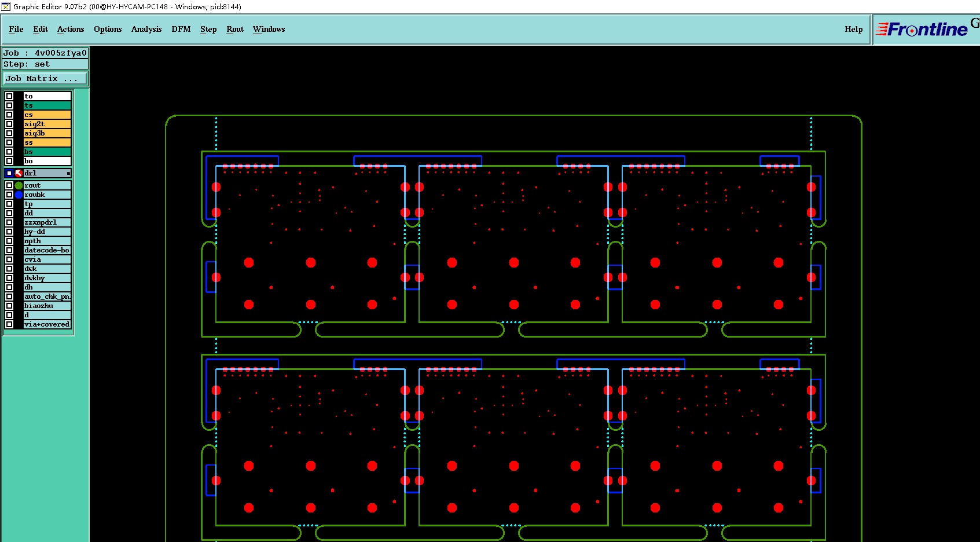The height and width of the screenshot is (542, 980).
Task: Click the Job Matrix button
Action: (45, 78)
